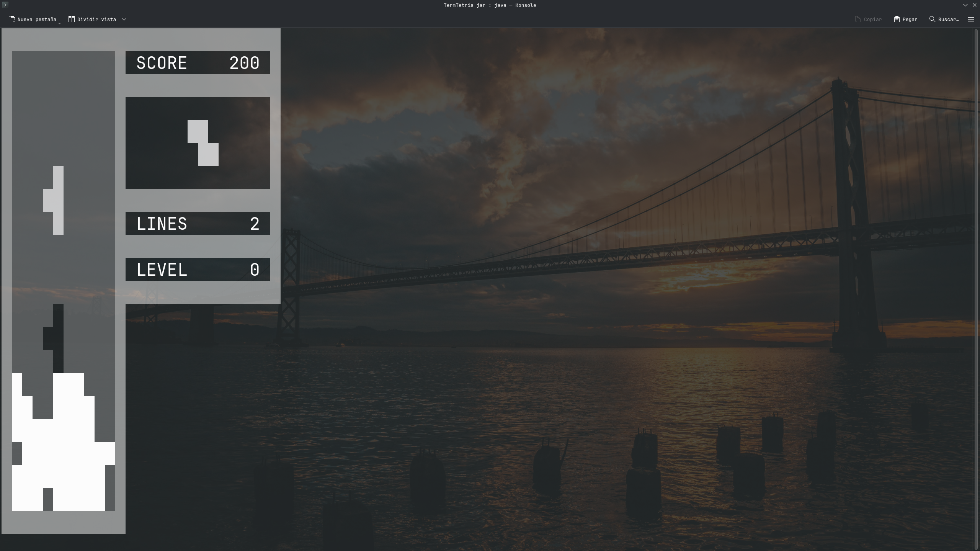Click the falling T-shaped Tetris piece
Screen dimensions: 980x551
click(x=58, y=200)
